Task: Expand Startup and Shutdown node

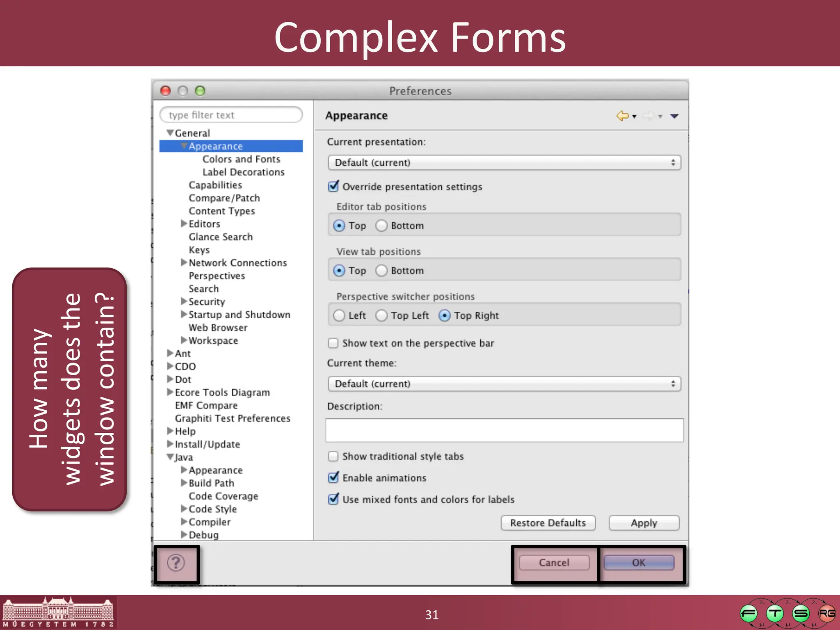Action: [184, 315]
